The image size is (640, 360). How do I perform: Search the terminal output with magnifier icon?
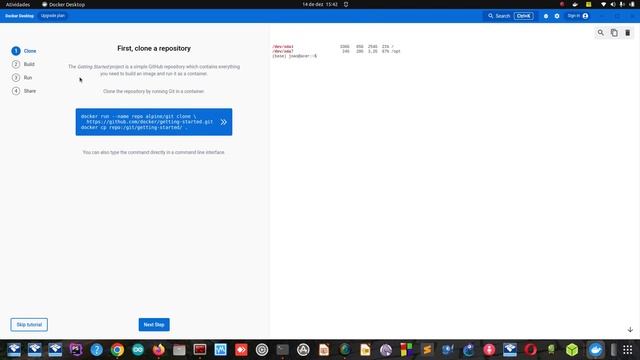click(600, 33)
